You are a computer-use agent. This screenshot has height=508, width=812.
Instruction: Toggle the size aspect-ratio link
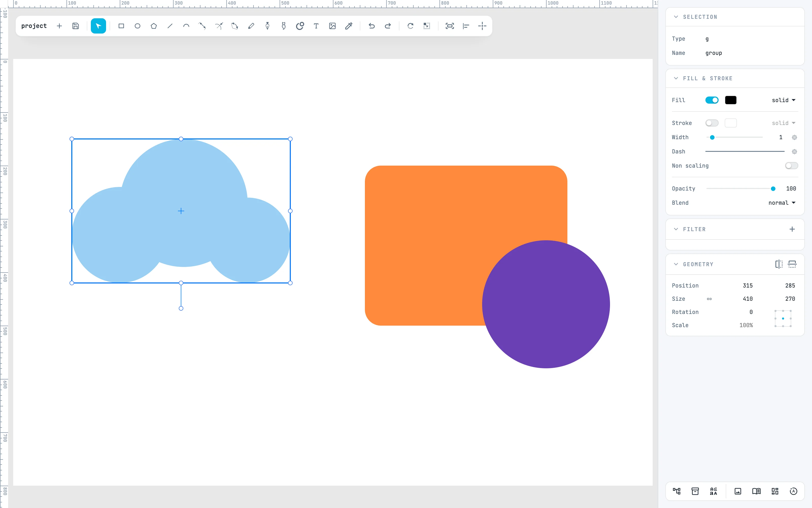point(709,299)
